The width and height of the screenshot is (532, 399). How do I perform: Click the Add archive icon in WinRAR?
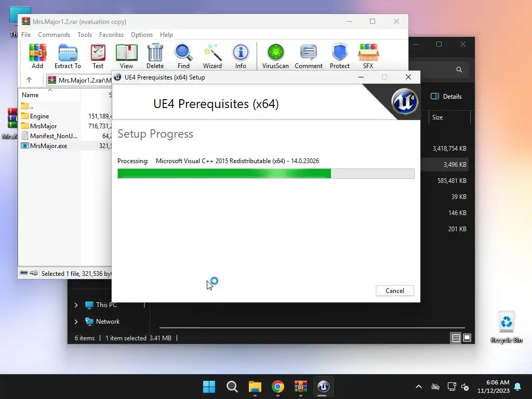[37, 56]
